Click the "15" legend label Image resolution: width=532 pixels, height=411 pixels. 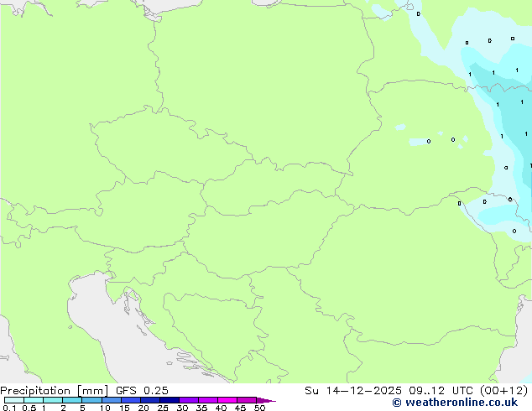point(124,408)
